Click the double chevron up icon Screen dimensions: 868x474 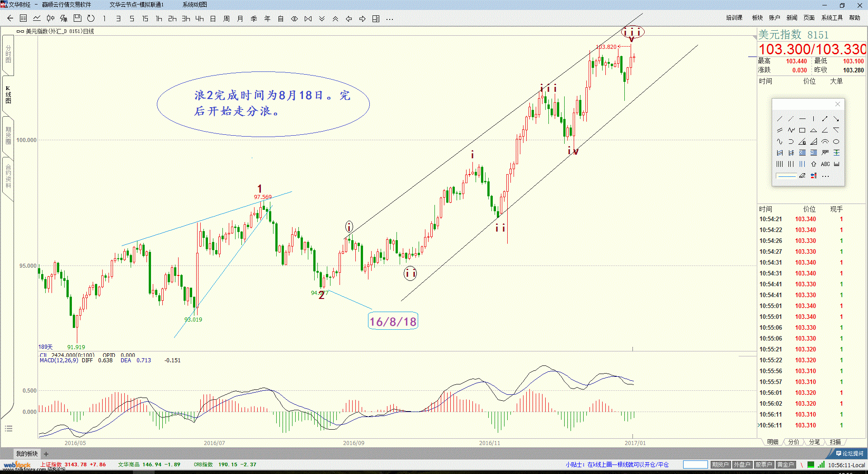tap(335, 19)
